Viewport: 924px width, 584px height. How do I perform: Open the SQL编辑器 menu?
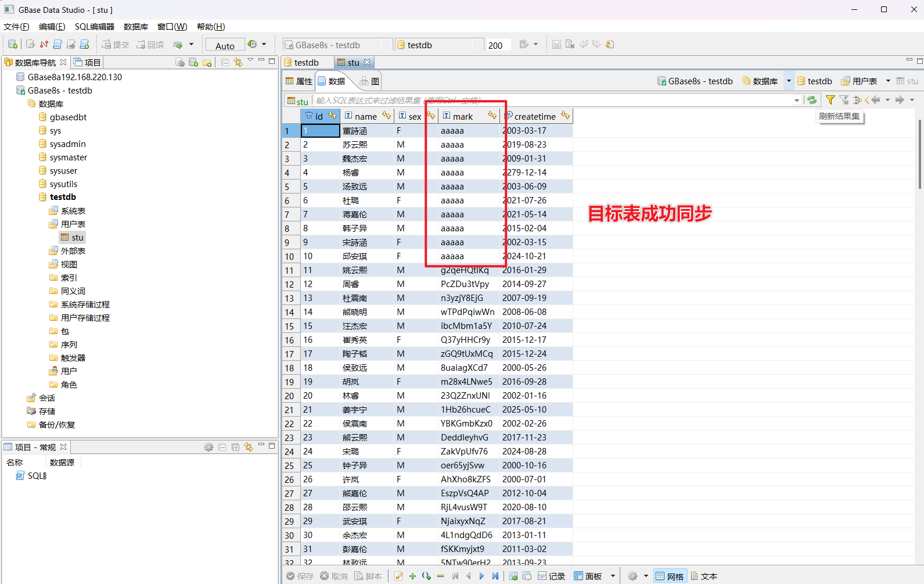pos(95,26)
